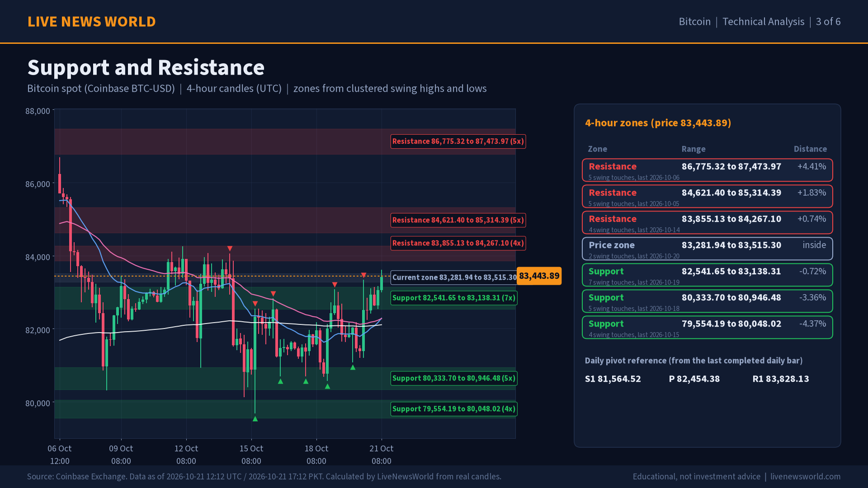Click the Source: Coinbase Exchange footer text
Viewport: 868px width, 488px height.
pos(264,477)
